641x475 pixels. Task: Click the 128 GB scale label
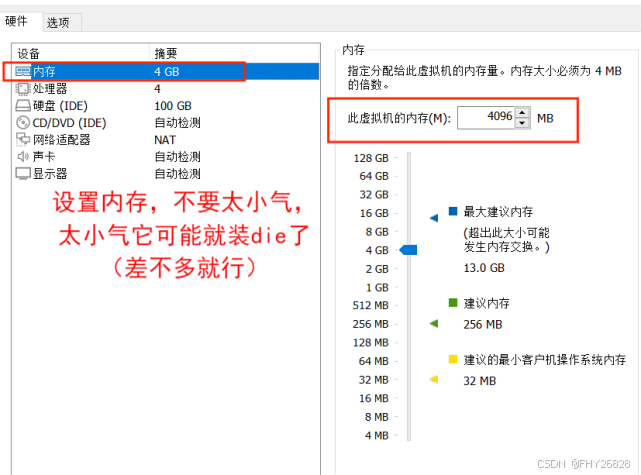click(371, 158)
